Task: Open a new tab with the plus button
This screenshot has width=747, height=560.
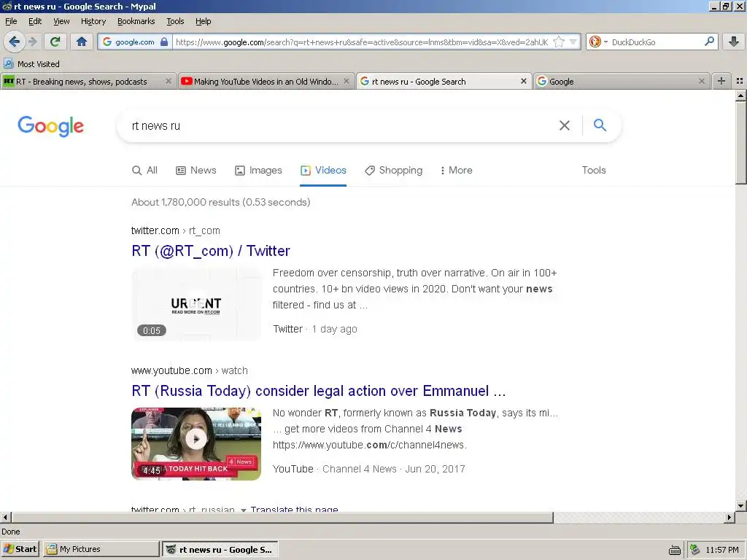Action: tap(721, 81)
